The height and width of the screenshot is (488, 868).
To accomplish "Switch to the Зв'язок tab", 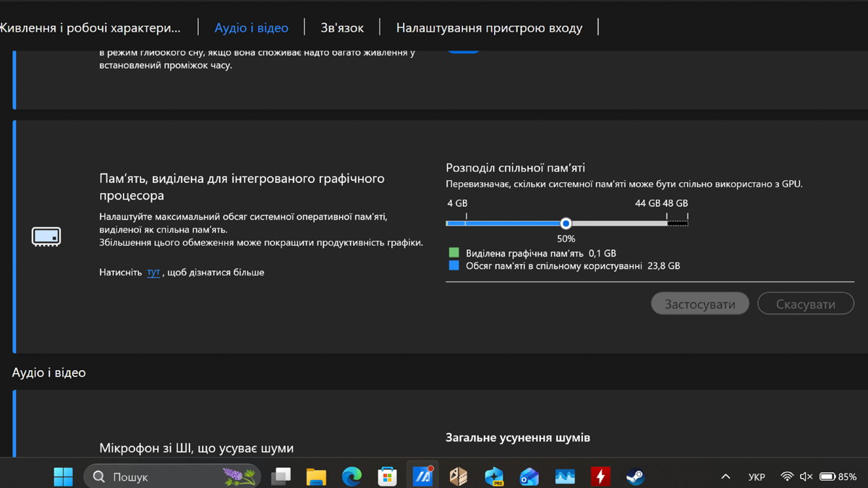I will coord(342,27).
